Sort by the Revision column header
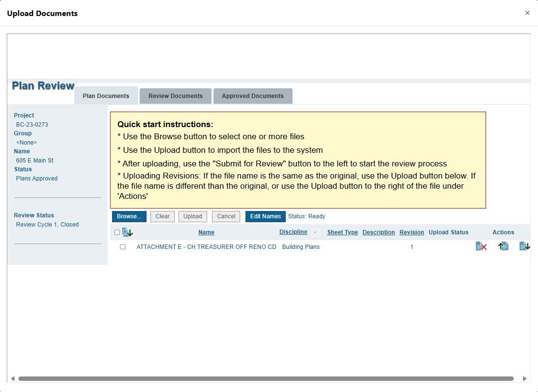 pyautogui.click(x=412, y=232)
